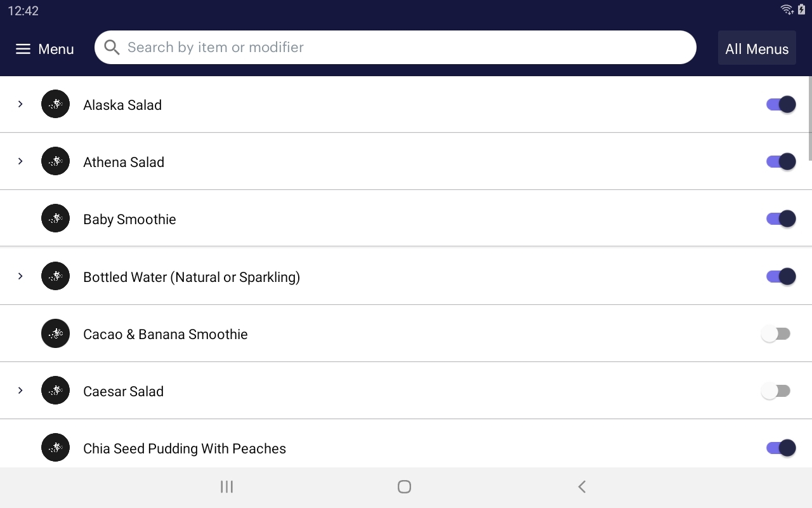
Task: Click the search magnifier icon
Action: (112, 48)
